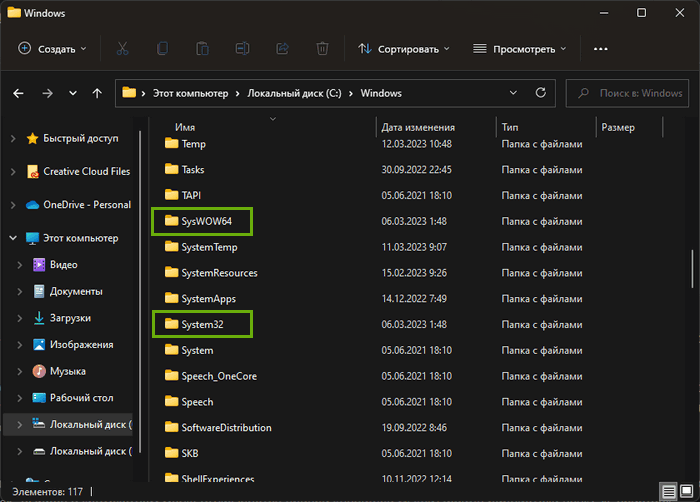The width and height of the screenshot is (700, 502).
Task: Click the Cut scissors icon in toolbar
Action: [x=122, y=48]
